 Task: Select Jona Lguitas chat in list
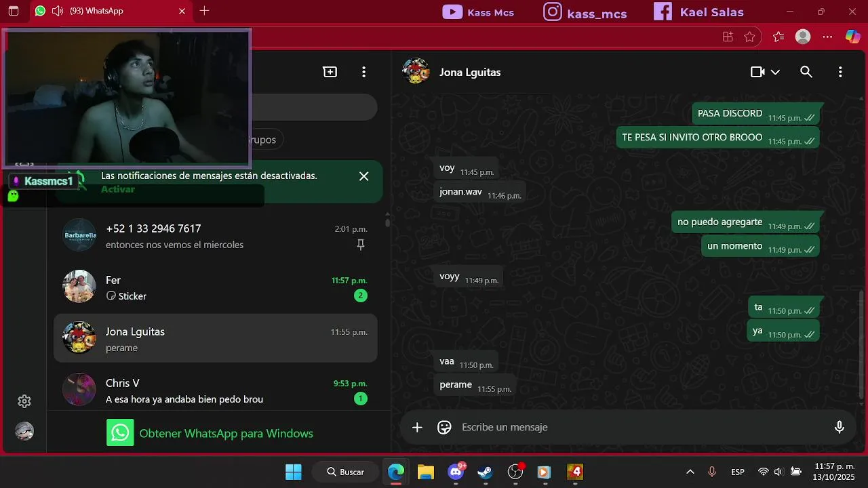pos(216,339)
